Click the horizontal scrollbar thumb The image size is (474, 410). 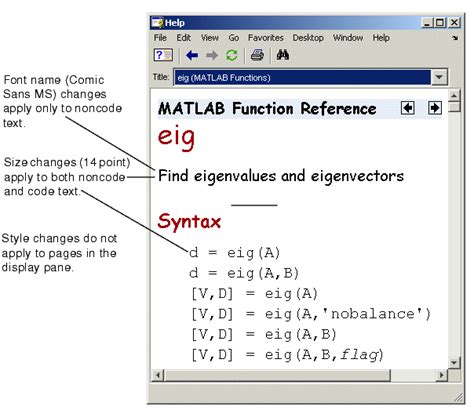click(x=277, y=375)
